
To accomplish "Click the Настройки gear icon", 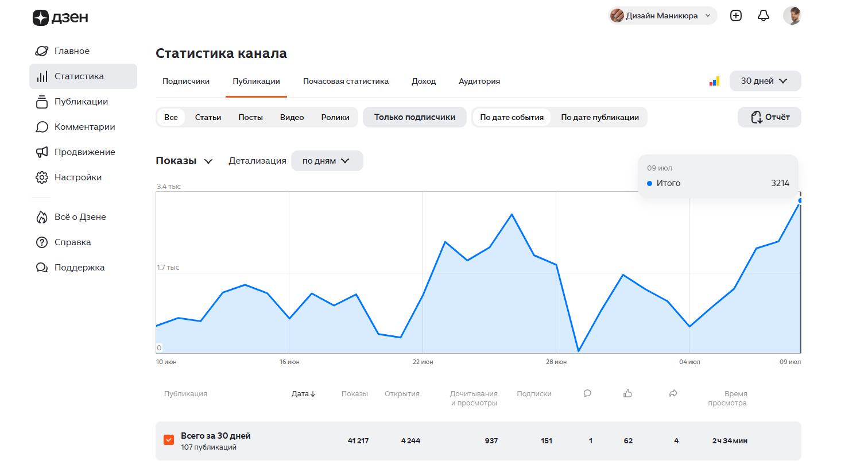I will point(42,177).
